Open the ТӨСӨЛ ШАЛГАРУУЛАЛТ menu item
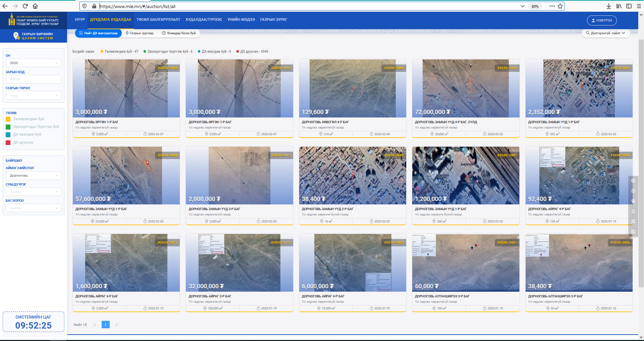Viewport: 644px width, 341px height. click(x=158, y=19)
